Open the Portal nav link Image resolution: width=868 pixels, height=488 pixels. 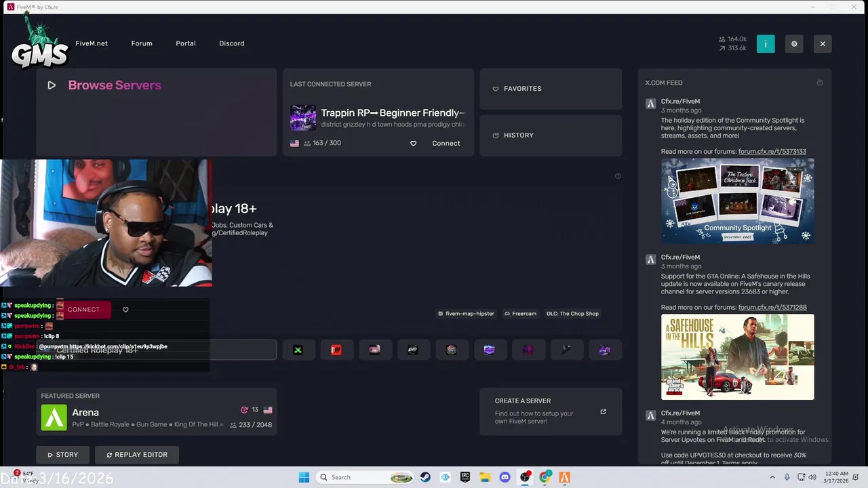click(x=186, y=43)
